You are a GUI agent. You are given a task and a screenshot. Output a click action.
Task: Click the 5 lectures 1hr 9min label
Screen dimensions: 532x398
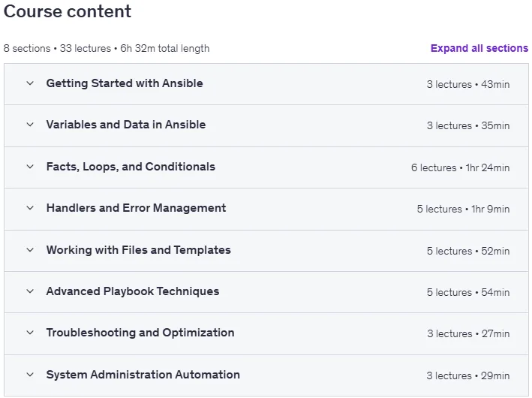click(463, 210)
